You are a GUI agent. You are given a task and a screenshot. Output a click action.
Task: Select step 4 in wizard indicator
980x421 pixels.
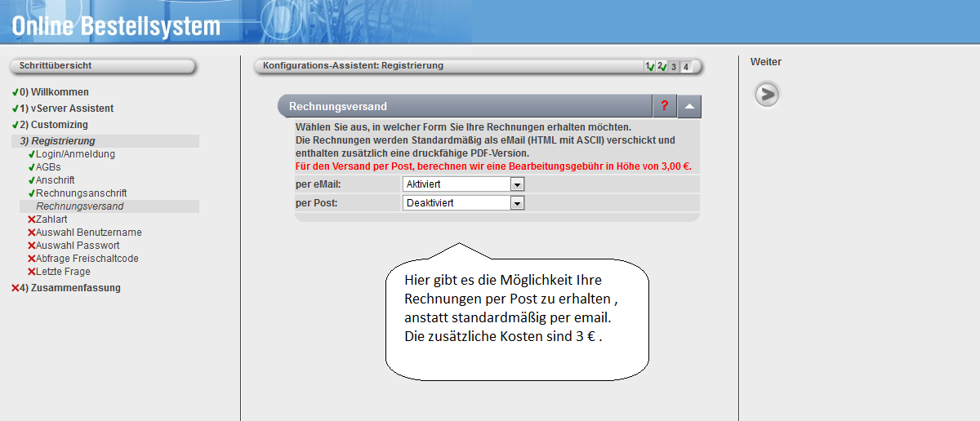pos(686,67)
